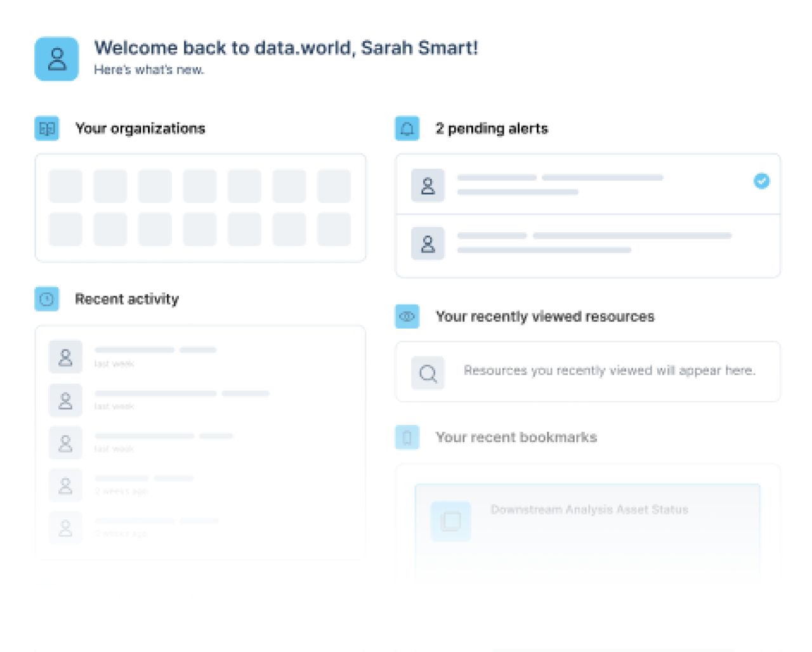Open the user avatar on the checked alert
Viewport: 812px width, 652px height.
point(428,185)
